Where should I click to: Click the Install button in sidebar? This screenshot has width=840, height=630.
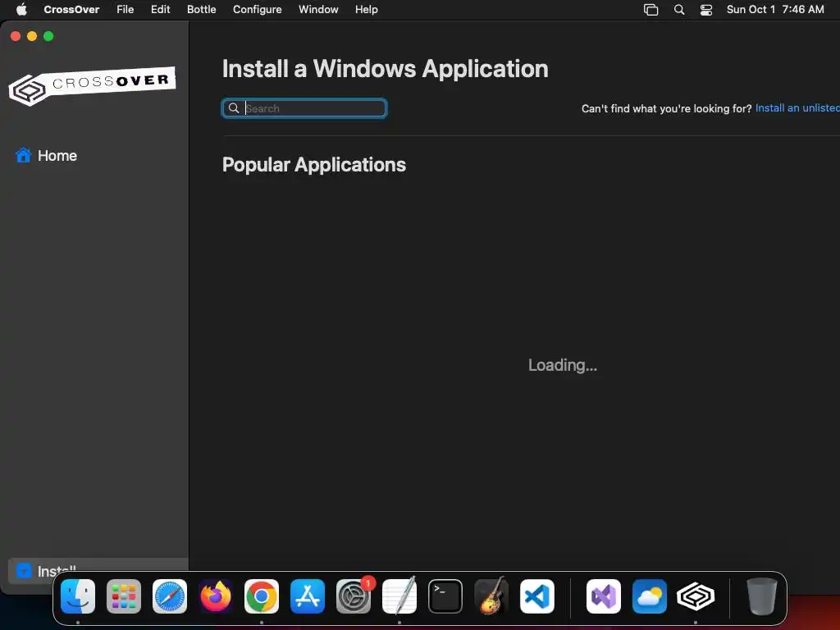(x=98, y=570)
